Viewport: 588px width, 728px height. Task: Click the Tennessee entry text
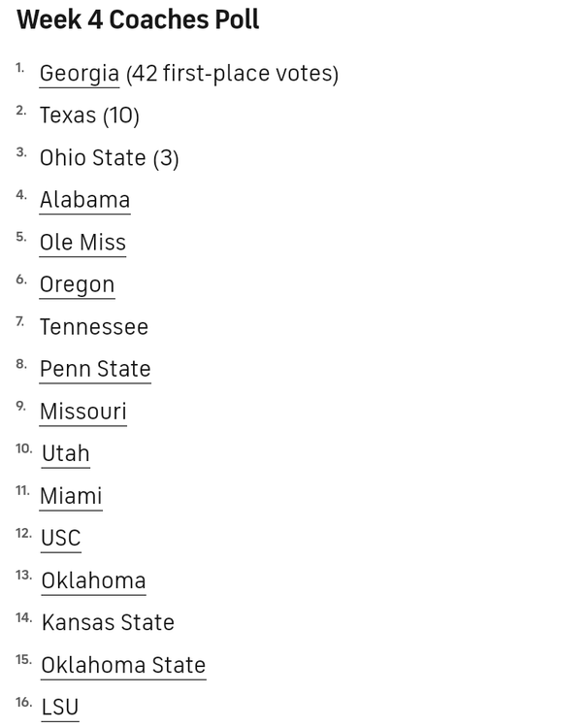click(x=93, y=327)
